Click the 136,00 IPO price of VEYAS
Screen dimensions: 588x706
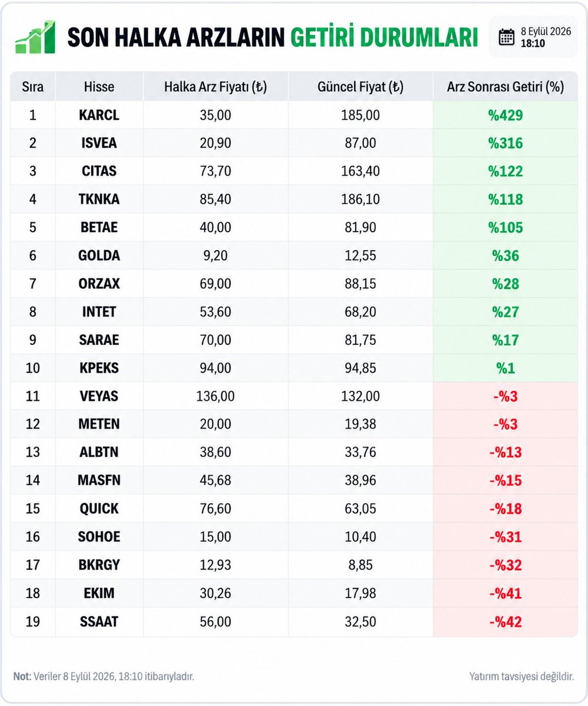pos(215,397)
